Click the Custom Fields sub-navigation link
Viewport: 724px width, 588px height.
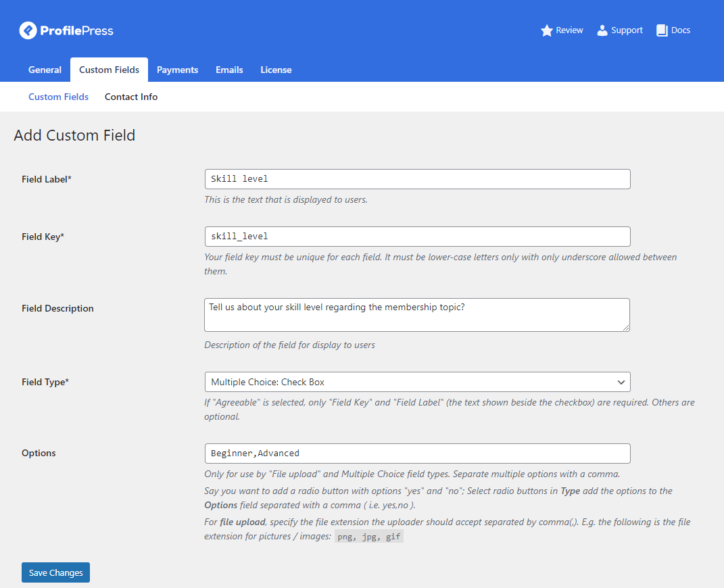(x=58, y=97)
